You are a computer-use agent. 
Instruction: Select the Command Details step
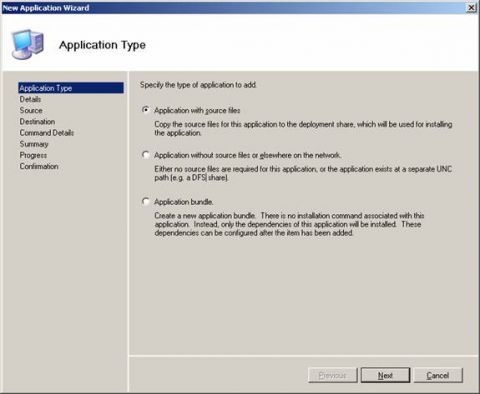tap(47, 133)
